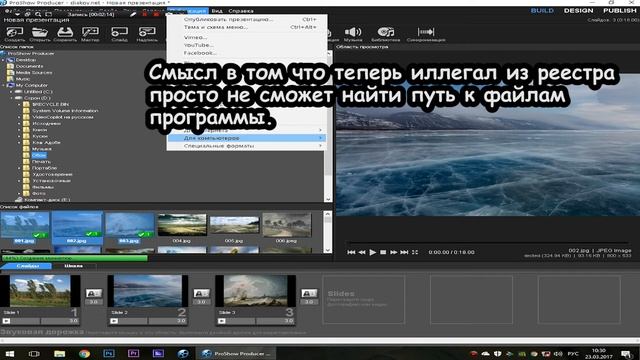Toggle fullscreen preview icon

coord(415,252)
